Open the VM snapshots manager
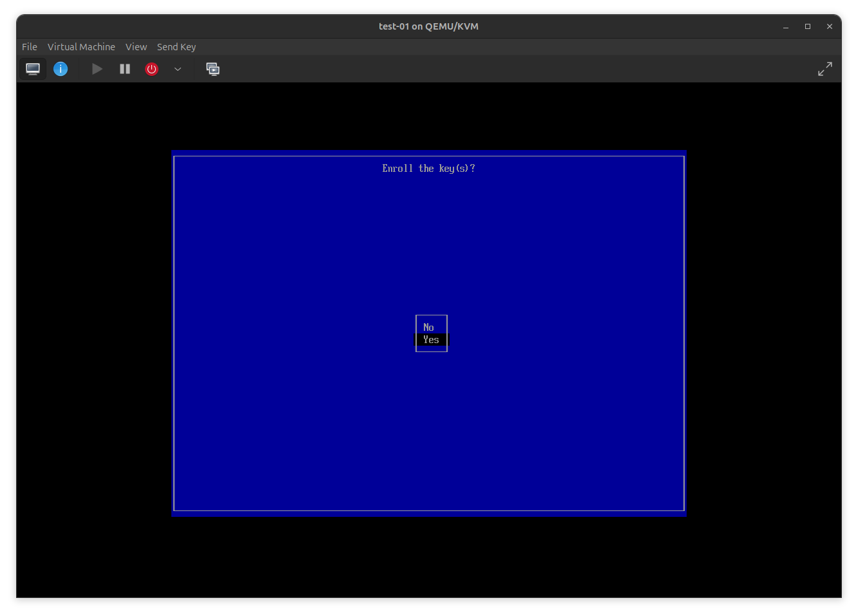The height and width of the screenshot is (616, 858). point(213,69)
